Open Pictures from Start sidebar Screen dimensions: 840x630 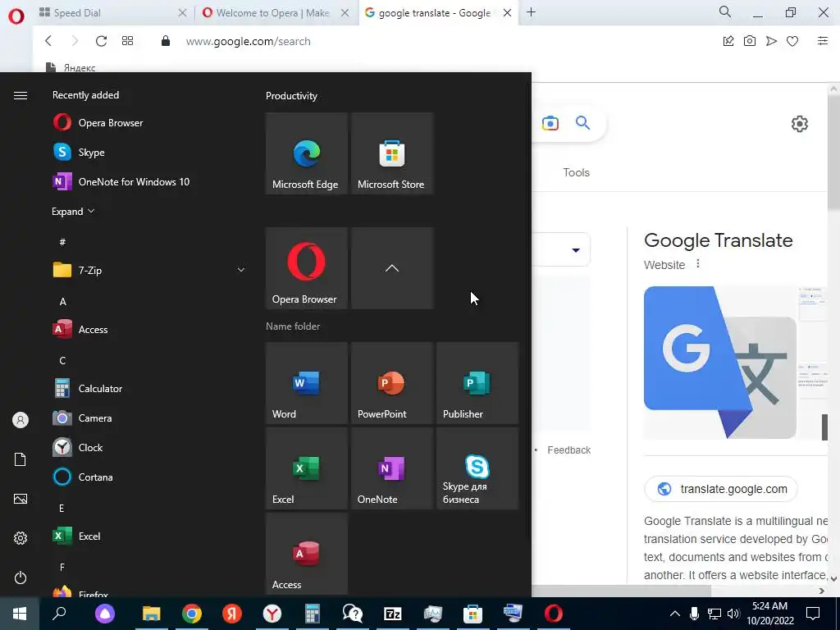coord(21,499)
